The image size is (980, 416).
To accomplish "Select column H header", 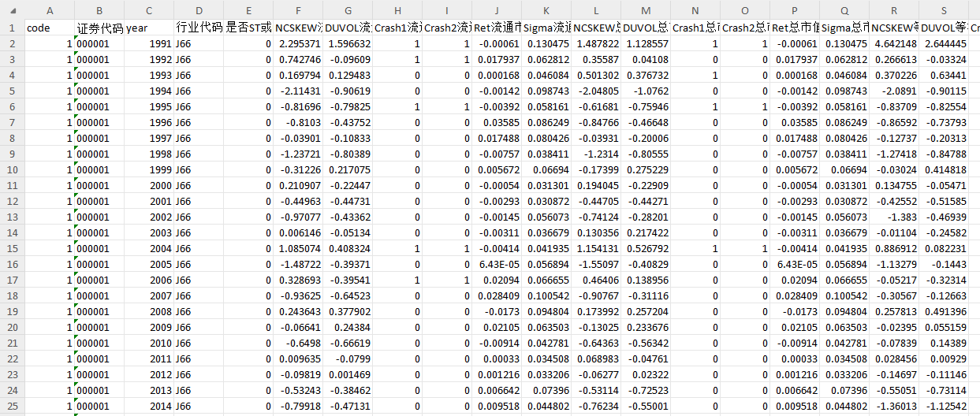I will point(397,10).
